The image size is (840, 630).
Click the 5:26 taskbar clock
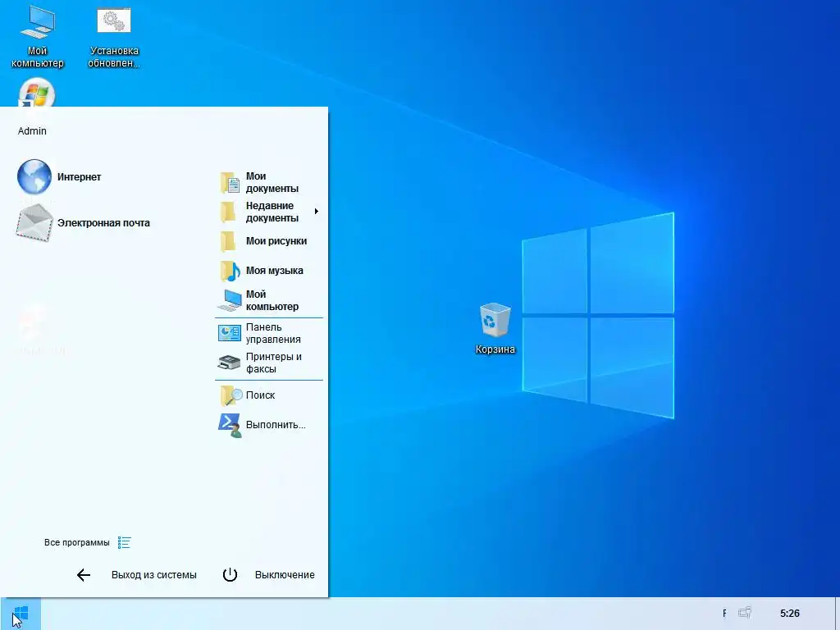pyautogui.click(x=790, y=614)
